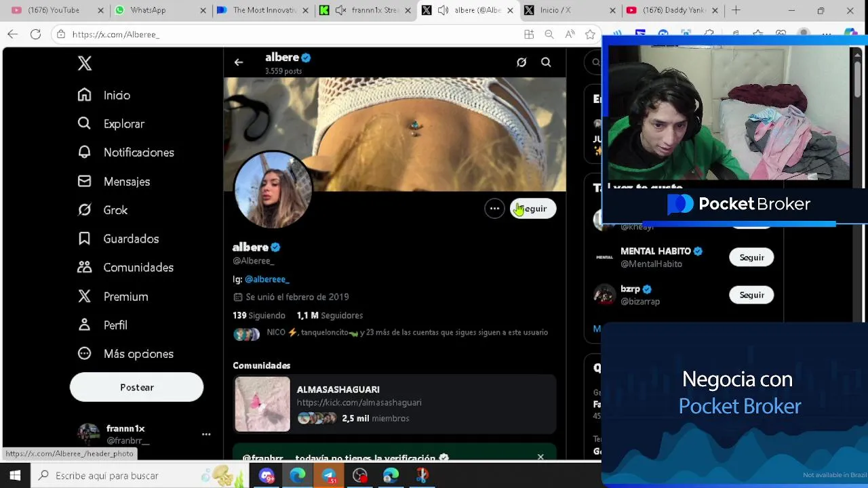Open the browser apps grid icon
This screenshot has width=868, height=488.
(x=529, y=34)
